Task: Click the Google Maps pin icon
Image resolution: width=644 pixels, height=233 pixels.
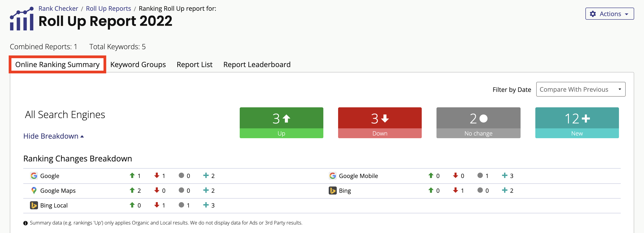Action: [x=34, y=190]
